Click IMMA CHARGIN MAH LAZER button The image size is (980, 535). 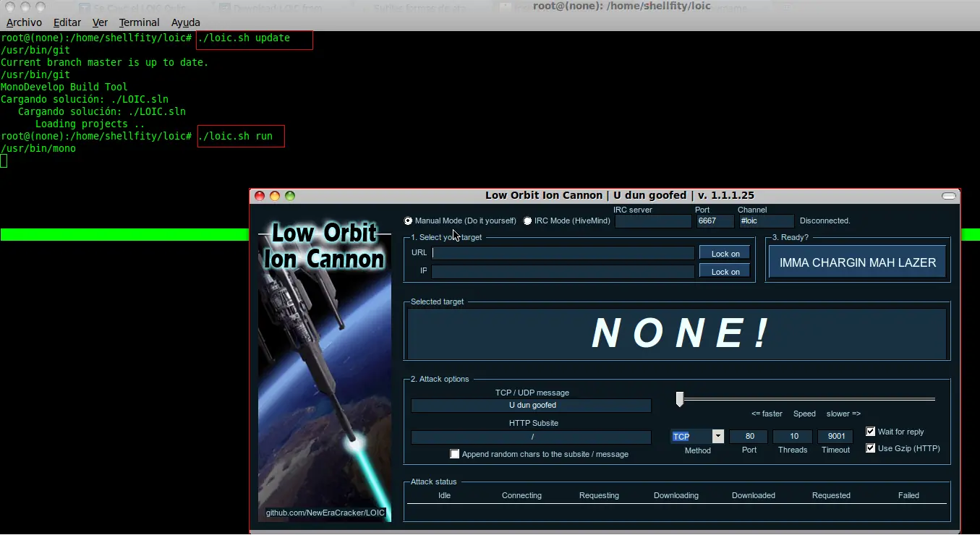pyautogui.click(x=858, y=262)
